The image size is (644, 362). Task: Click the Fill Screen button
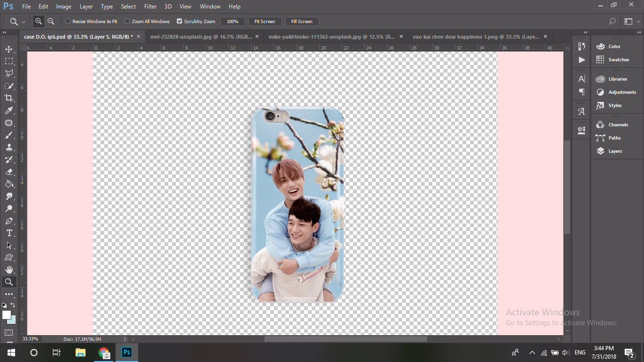pos(302,21)
